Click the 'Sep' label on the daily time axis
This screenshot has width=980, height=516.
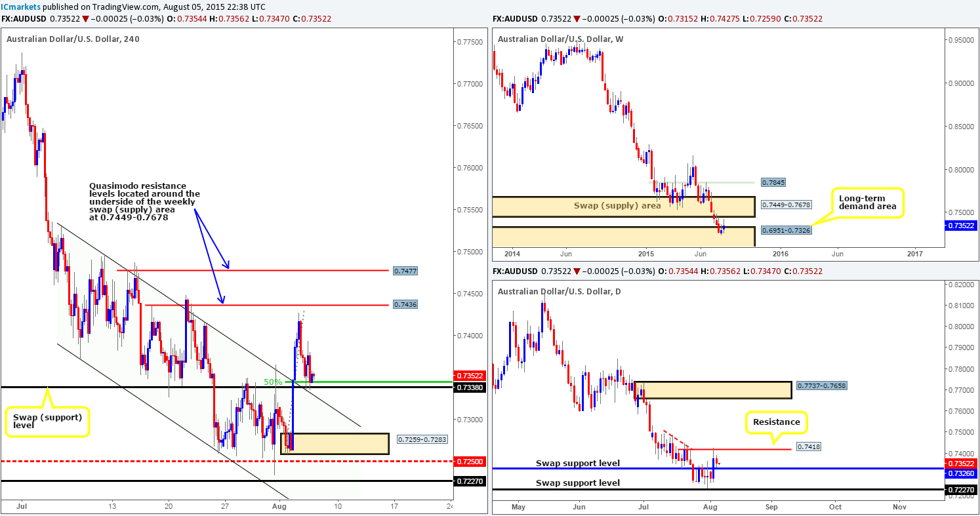[771, 506]
